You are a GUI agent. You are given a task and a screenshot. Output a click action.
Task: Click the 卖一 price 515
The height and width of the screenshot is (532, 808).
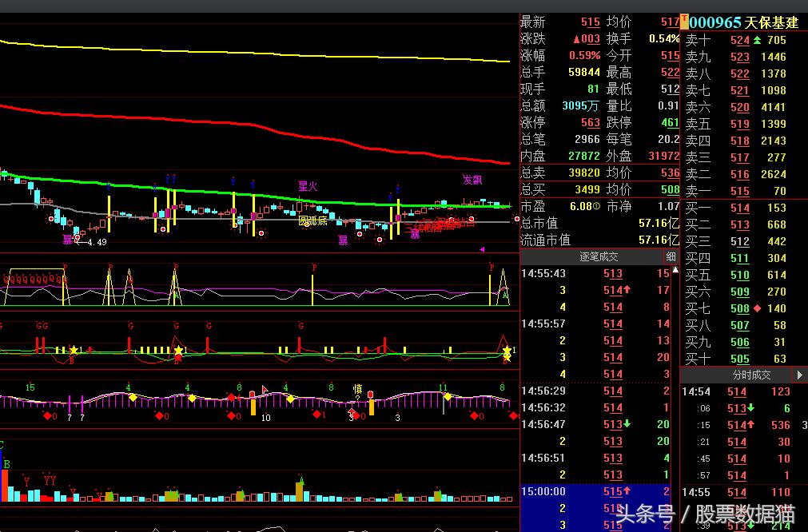click(739, 191)
